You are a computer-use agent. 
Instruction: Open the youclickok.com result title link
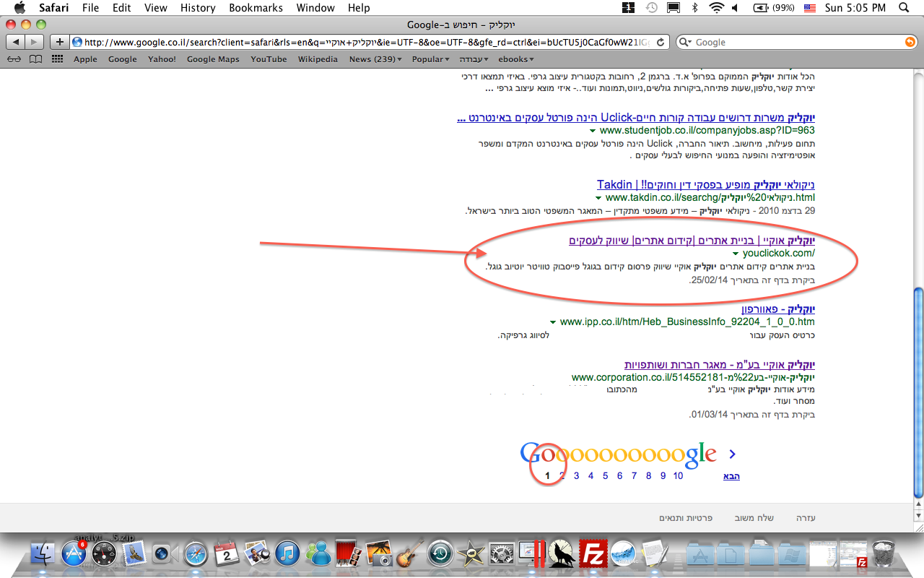(692, 241)
